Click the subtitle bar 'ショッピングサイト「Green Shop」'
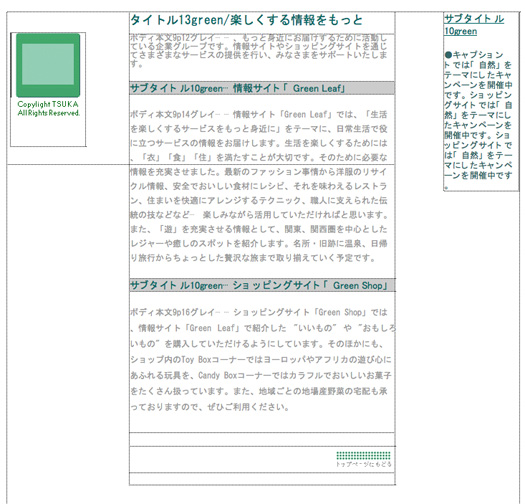The height and width of the screenshot is (504, 525). tap(262, 285)
